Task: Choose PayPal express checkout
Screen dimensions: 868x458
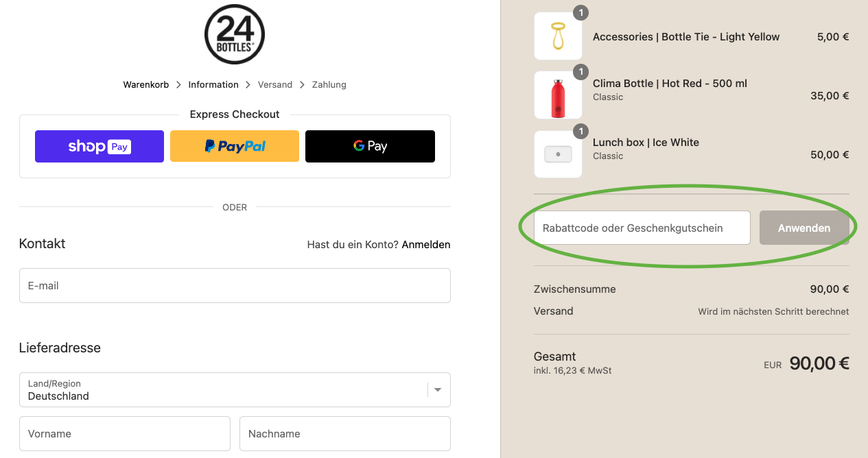Action: click(235, 146)
